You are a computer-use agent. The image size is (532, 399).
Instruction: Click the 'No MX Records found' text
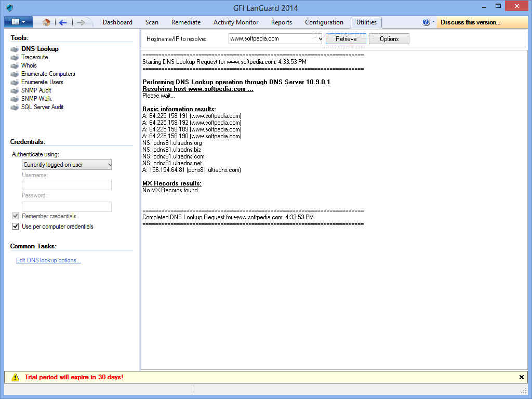coord(170,190)
